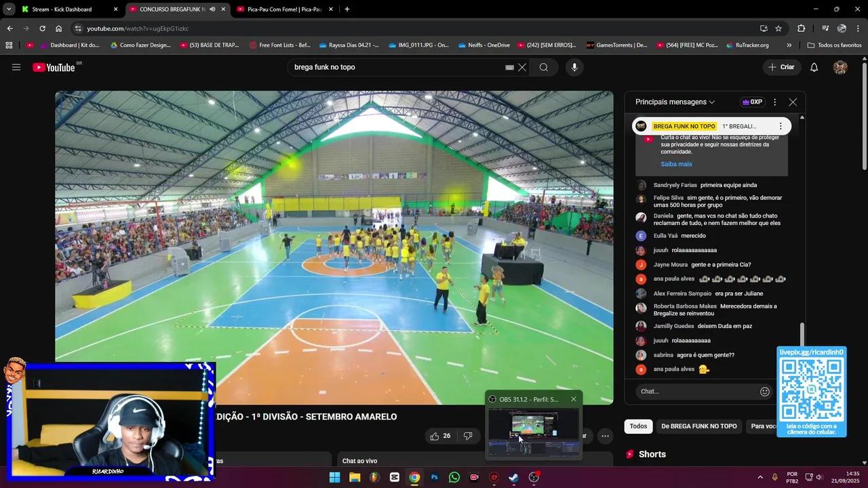Open Windows Start menu
The height and width of the screenshot is (488, 868).
[x=334, y=477]
